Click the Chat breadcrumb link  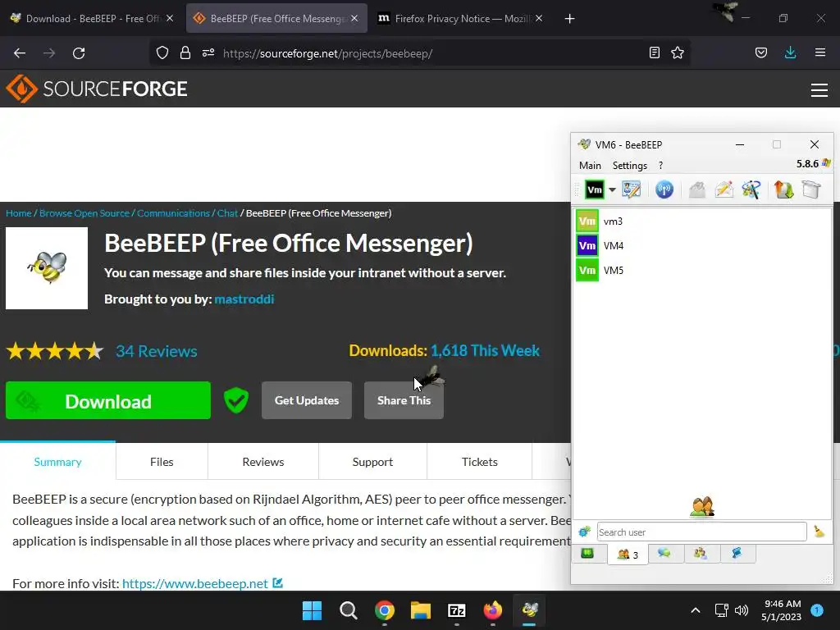[227, 213]
